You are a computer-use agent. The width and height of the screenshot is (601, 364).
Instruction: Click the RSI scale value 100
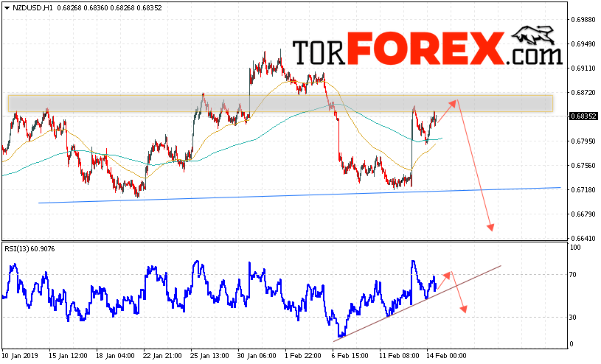575,248
